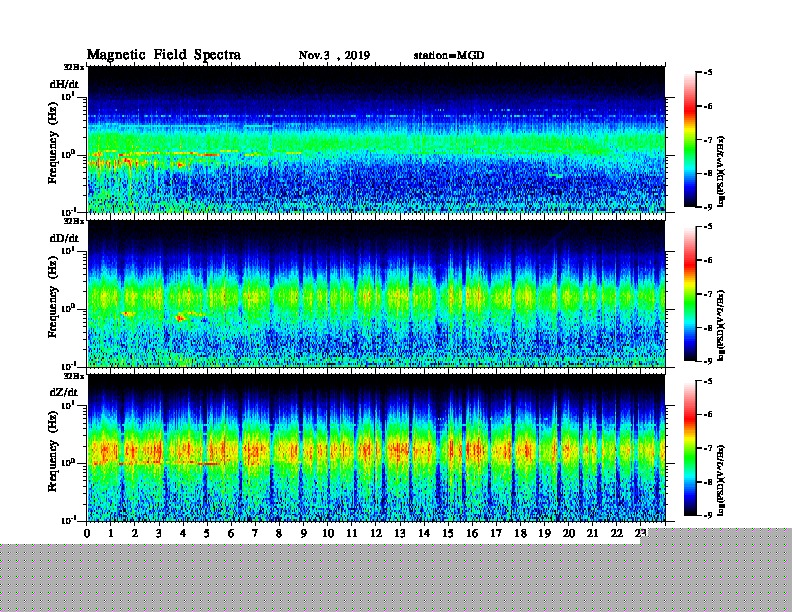
Task: Click the dH/dt spectrogram plot area
Action: coord(376,139)
